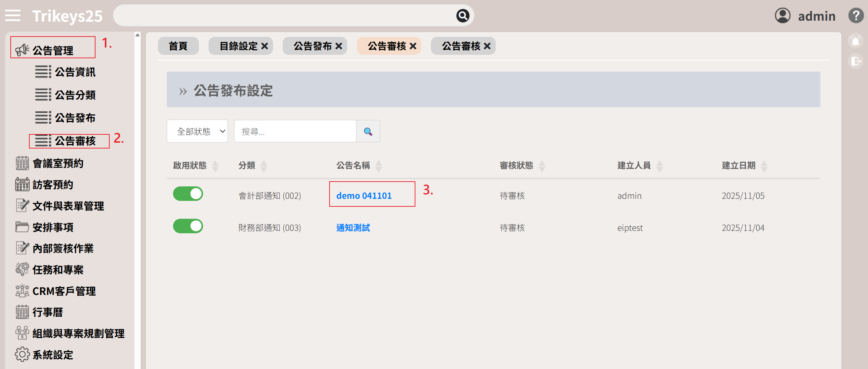Open the 全部狀態 status dropdown
Image resolution: width=868 pixels, height=369 pixels.
[x=197, y=131]
